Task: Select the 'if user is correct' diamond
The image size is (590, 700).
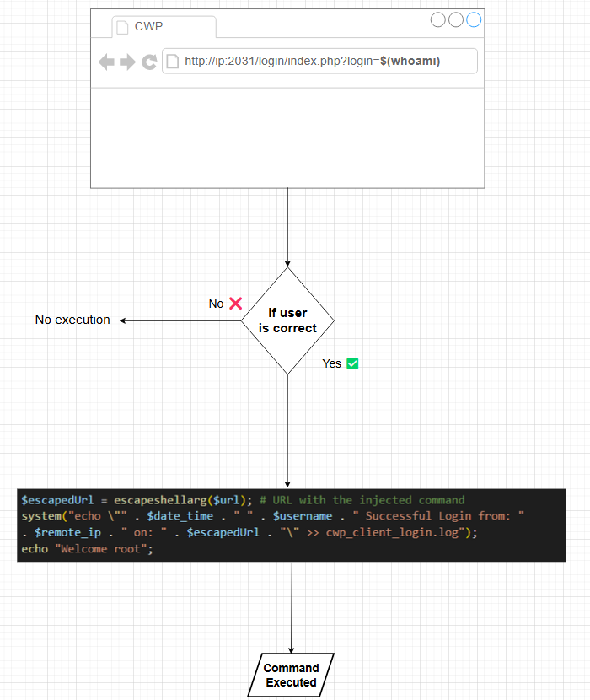Action: (288, 320)
